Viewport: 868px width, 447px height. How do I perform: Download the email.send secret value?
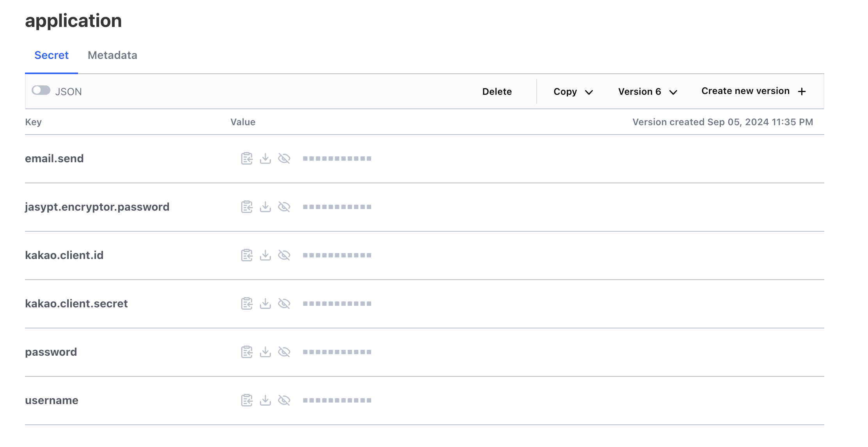pos(265,158)
